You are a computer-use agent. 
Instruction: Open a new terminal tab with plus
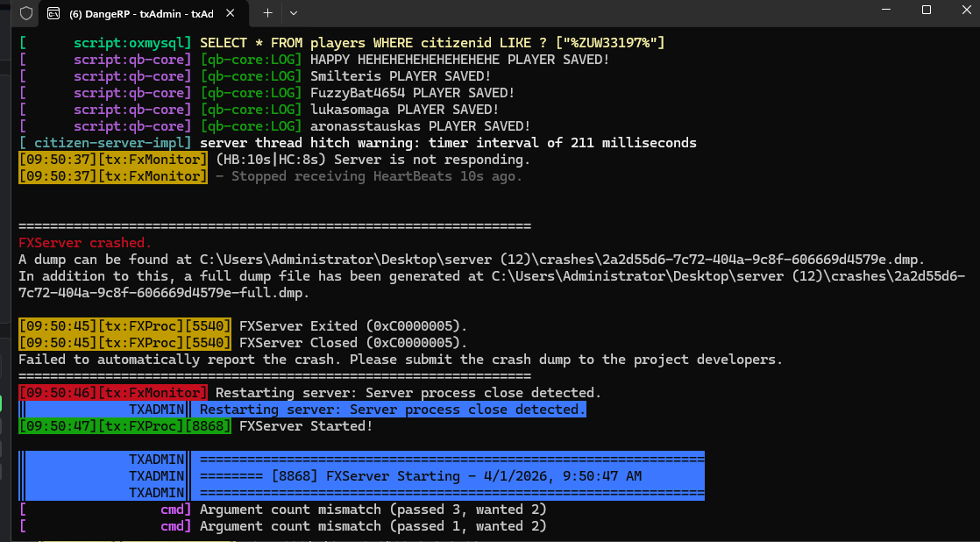tap(267, 12)
